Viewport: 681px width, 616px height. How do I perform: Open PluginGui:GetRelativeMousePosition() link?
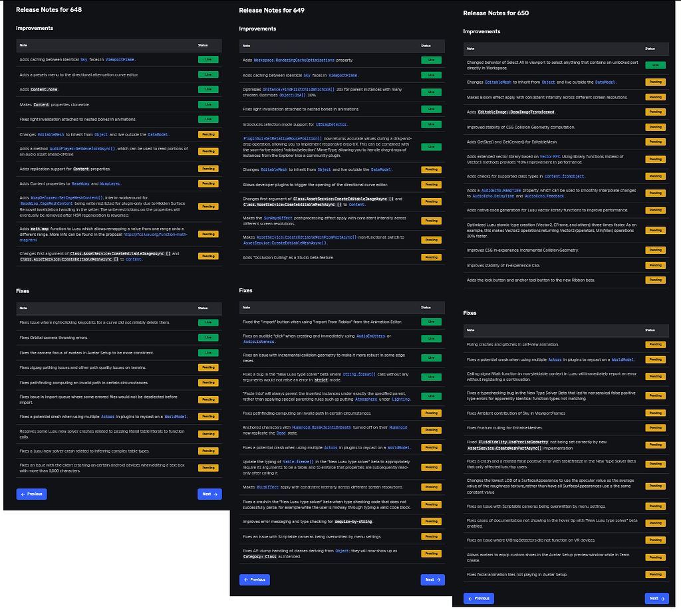pos(282,138)
